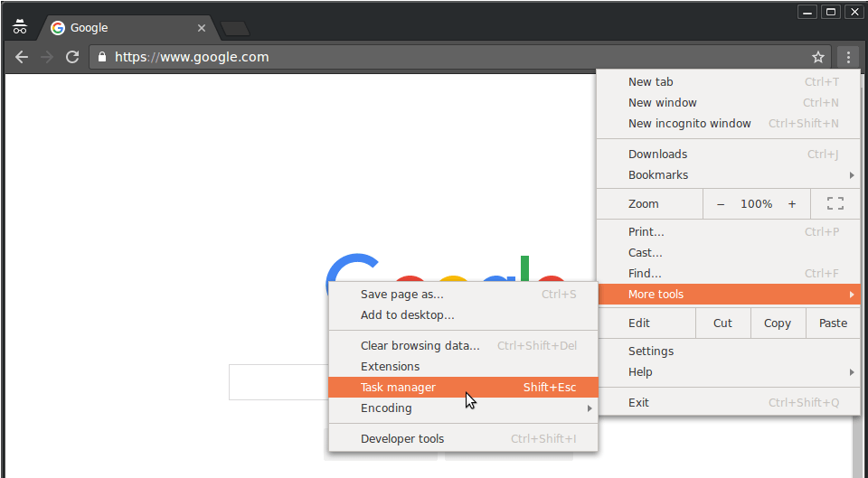Screen dimensions: 868x478
Task: Choose Clear browsing data
Action: [420, 346]
